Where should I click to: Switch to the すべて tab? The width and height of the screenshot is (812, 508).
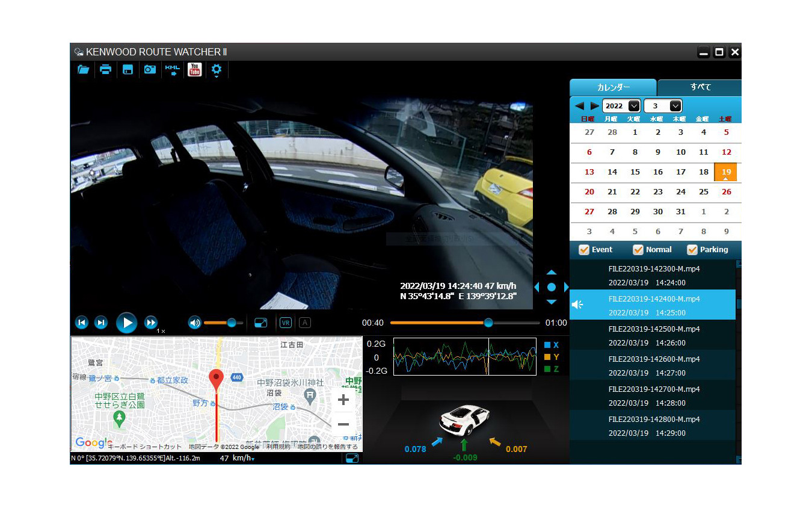coord(700,87)
